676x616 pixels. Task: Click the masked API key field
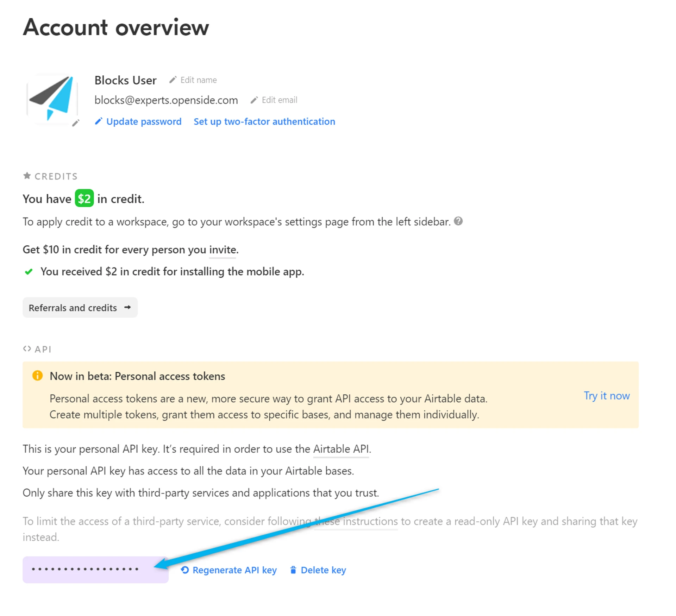(x=95, y=570)
